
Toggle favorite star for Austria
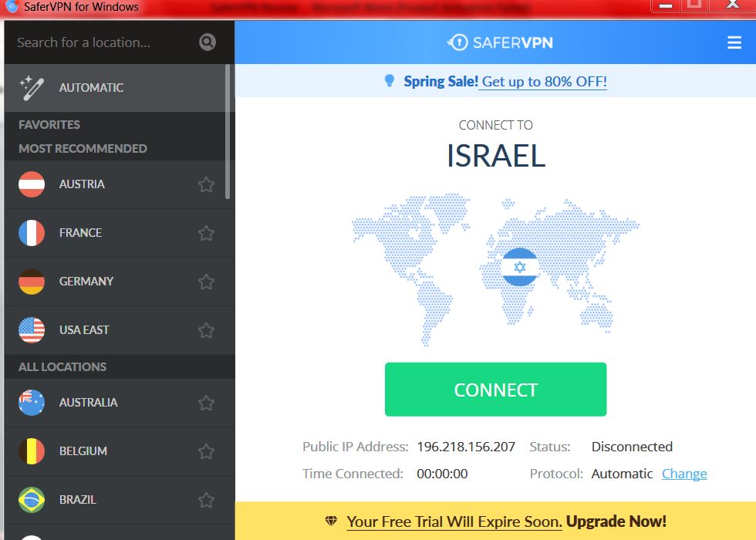click(207, 184)
